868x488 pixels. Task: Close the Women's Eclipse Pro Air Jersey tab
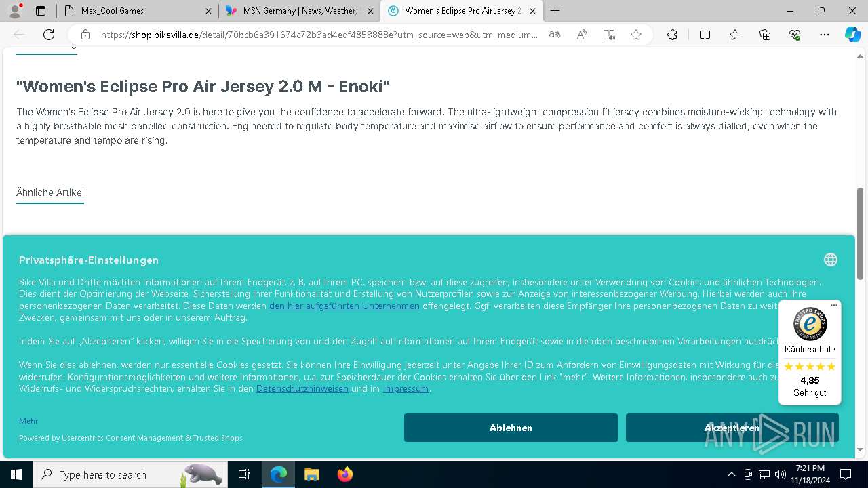coord(533,11)
